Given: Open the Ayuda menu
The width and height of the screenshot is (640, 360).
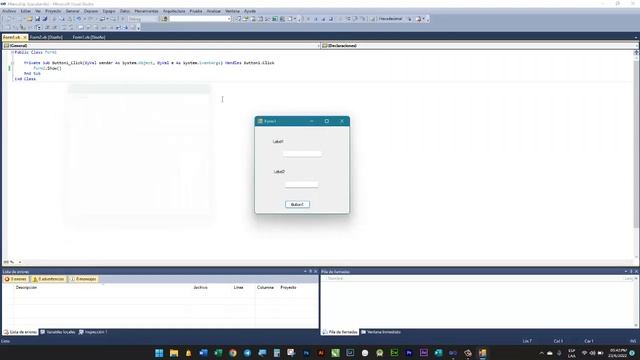Looking at the screenshot, I should [250, 11].
